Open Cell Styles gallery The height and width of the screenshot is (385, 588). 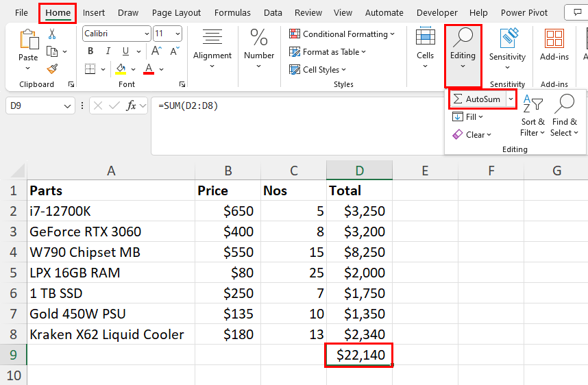pos(317,69)
